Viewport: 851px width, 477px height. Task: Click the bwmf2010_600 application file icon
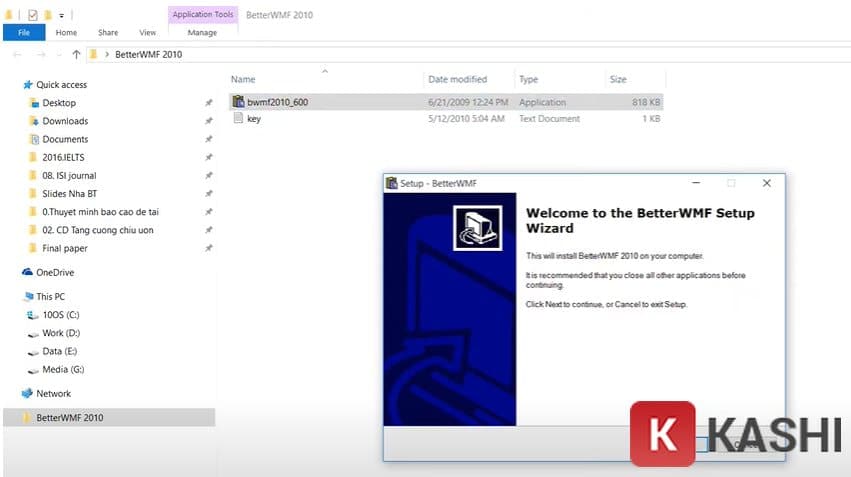[x=238, y=102]
